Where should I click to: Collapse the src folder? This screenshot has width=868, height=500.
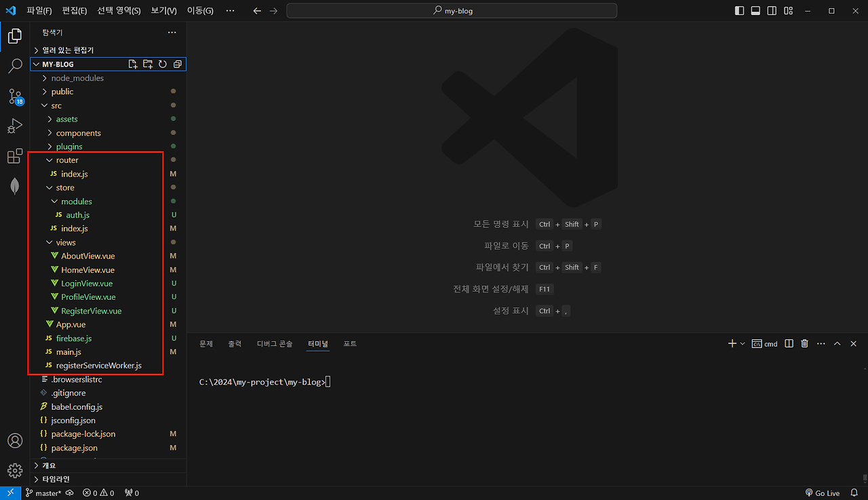[108, 105]
